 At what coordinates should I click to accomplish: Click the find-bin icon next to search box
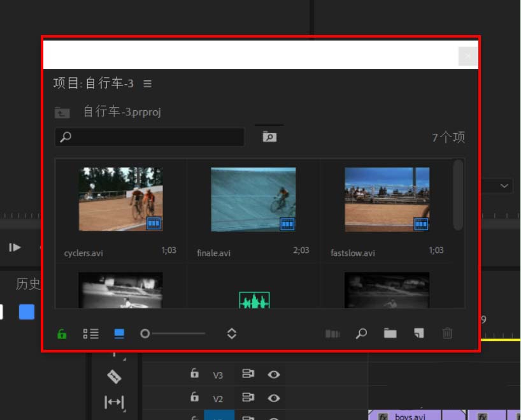tap(269, 136)
